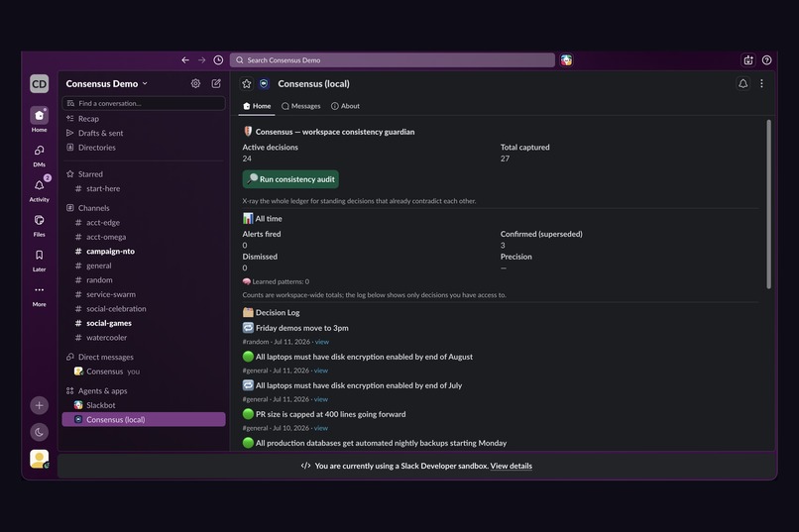Image resolution: width=799 pixels, height=532 pixels.
Task: Open the huddle/canvas icon in top bar
Action: pos(748,60)
